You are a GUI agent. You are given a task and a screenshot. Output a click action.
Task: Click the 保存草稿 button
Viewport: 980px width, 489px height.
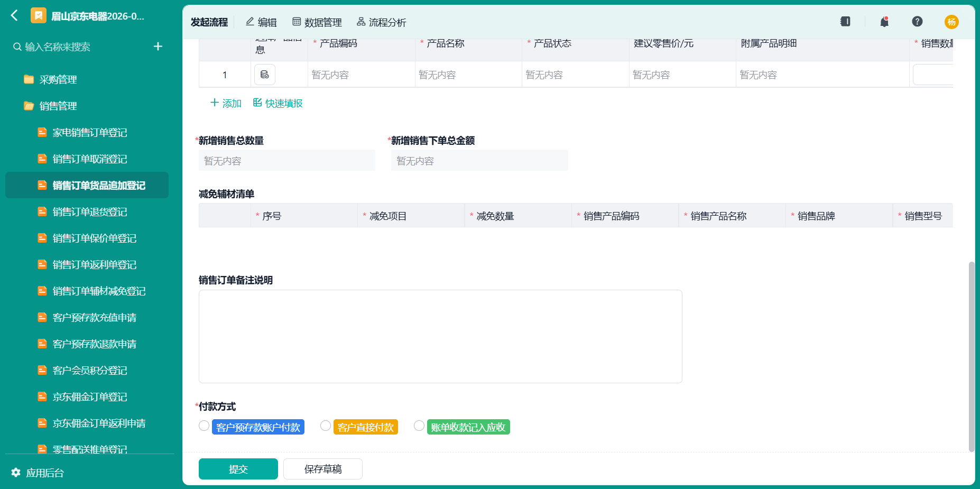(x=323, y=469)
